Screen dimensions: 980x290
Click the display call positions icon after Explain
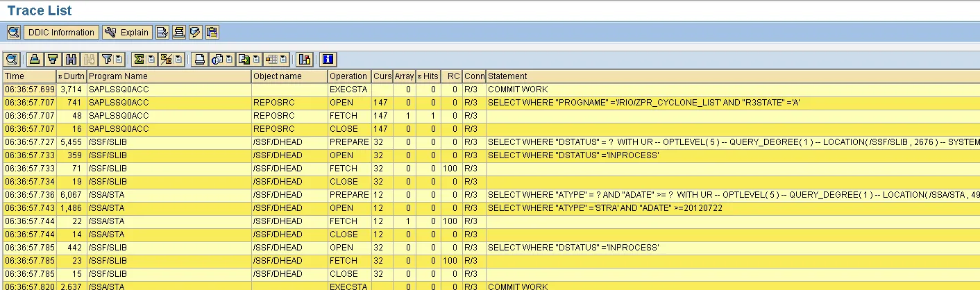coord(162,32)
